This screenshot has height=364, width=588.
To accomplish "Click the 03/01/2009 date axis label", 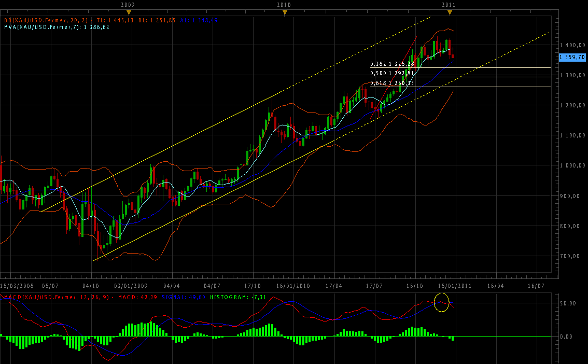I will (x=130, y=285).
